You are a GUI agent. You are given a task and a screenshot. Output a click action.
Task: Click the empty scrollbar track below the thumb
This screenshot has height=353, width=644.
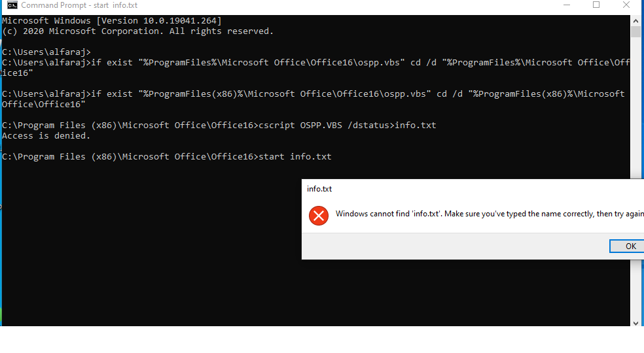tap(635, 107)
